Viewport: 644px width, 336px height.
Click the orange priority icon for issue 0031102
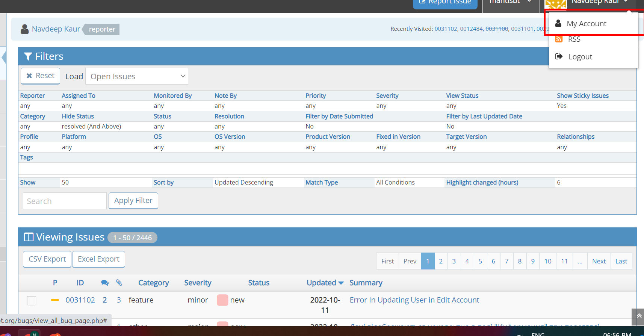pos(55,300)
